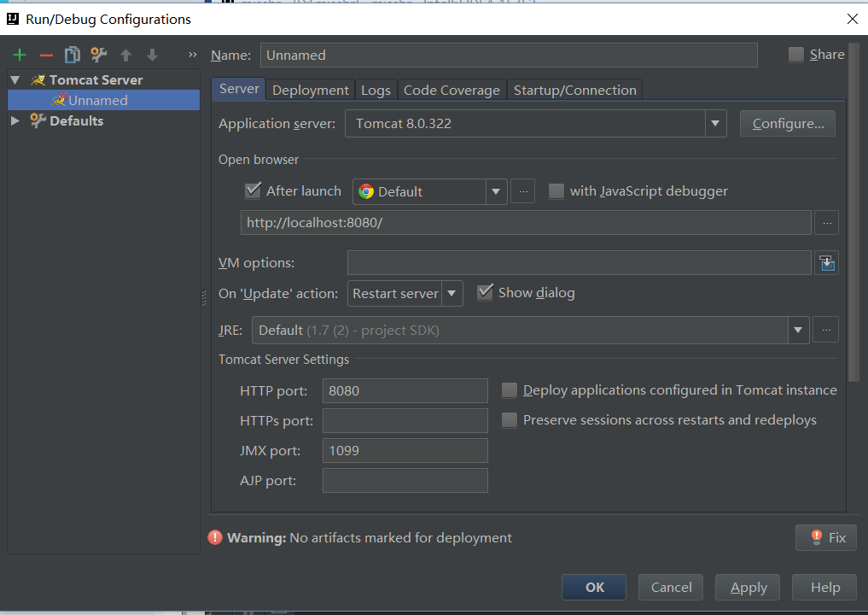
Task: Select the Unnamed configuration in the tree
Action: point(103,100)
